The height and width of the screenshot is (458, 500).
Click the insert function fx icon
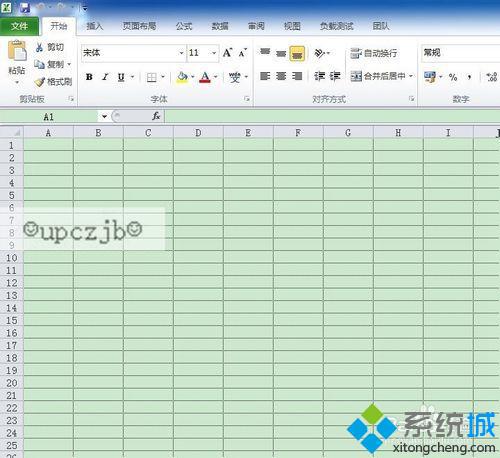[156, 116]
